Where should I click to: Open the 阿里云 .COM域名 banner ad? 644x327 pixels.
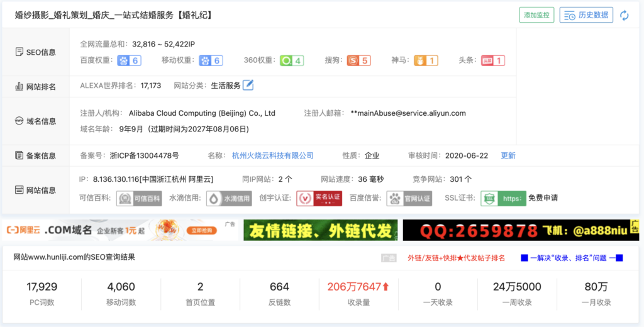tap(120, 230)
